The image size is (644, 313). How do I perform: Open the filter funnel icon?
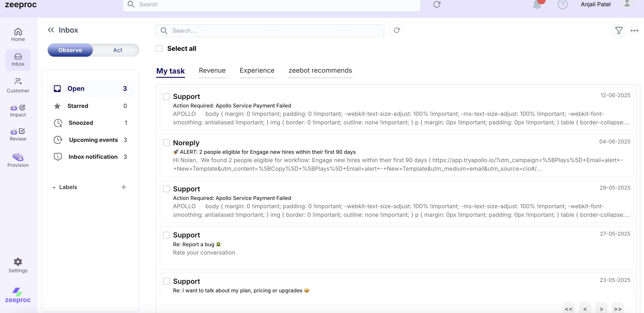point(619,30)
